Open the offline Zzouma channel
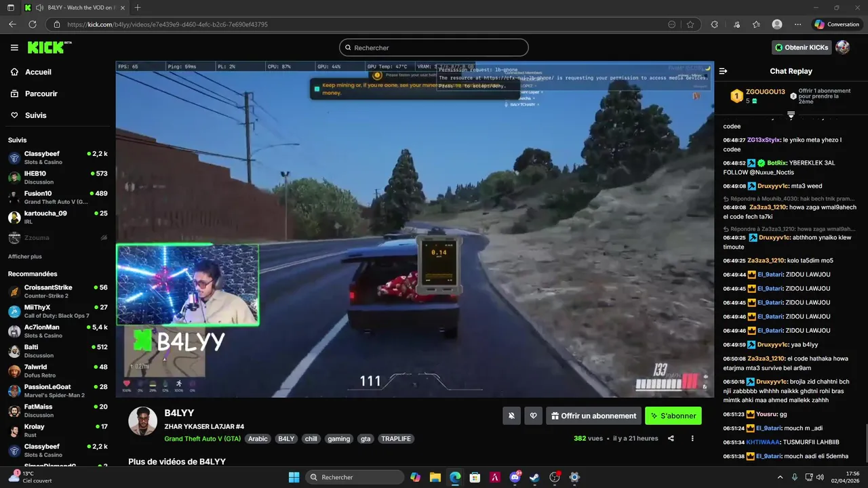 tap(58, 238)
